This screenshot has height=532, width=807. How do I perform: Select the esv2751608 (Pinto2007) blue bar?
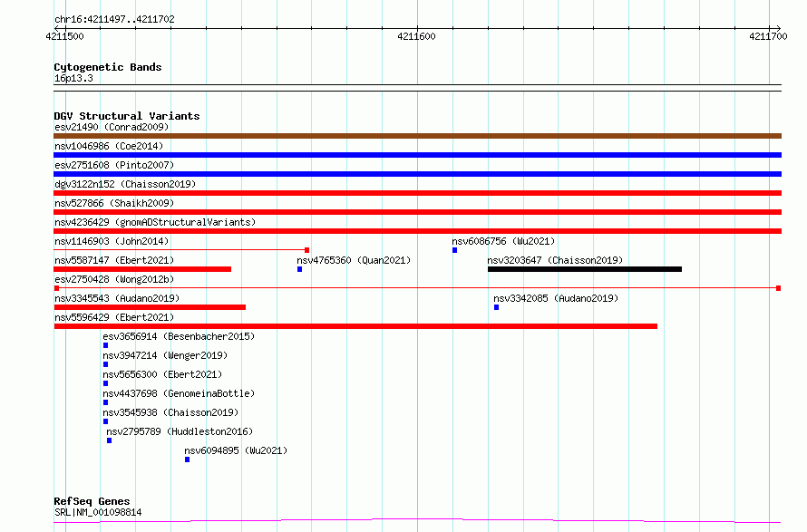tap(417, 174)
